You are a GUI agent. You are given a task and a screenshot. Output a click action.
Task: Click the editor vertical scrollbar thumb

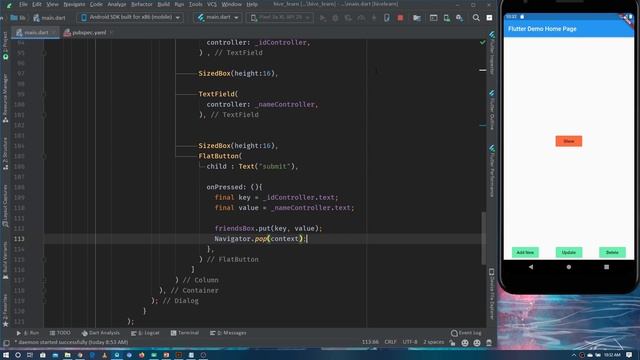click(x=484, y=238)
